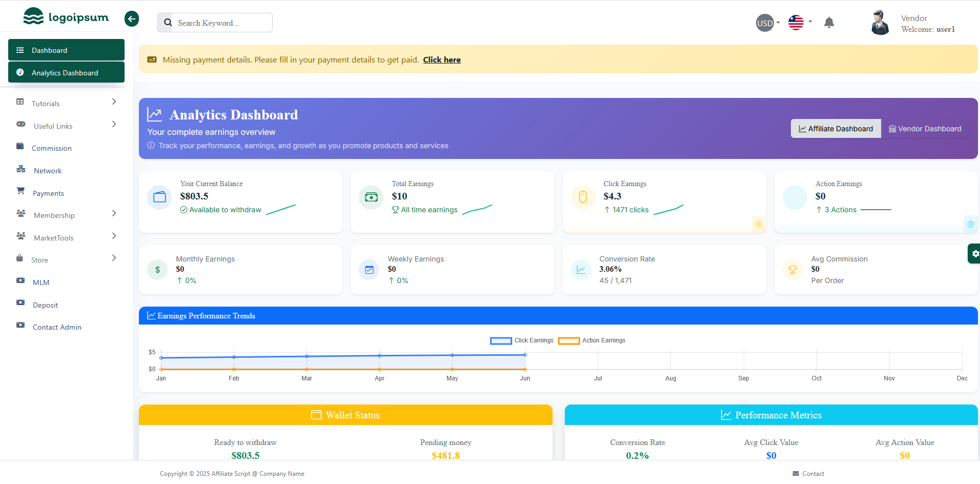The width and height of the screenshot is (980, 484).
Task: Click the wallet icon beside Current Balance
Action: tap(159, 197)
